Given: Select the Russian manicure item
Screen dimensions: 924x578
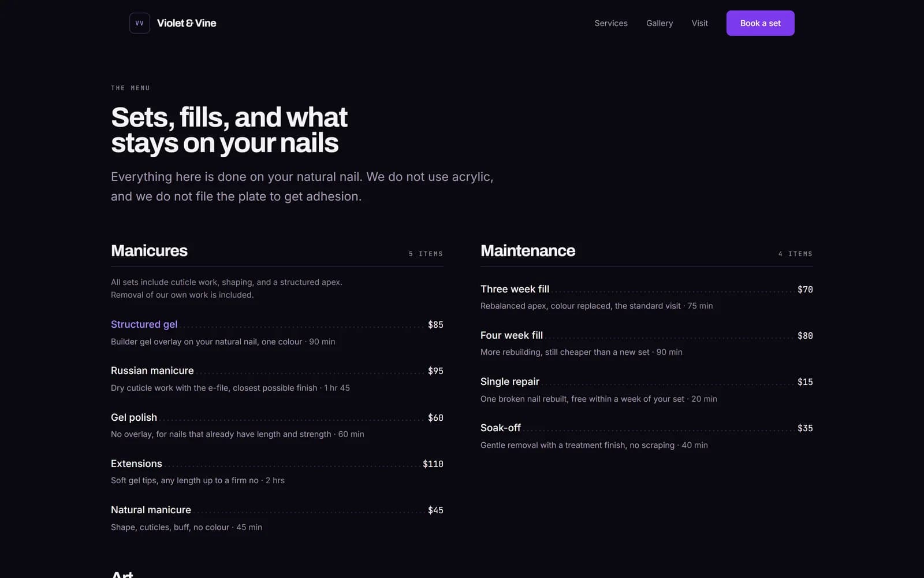Looking at the screenshot, I should click(x=152, y=370).
